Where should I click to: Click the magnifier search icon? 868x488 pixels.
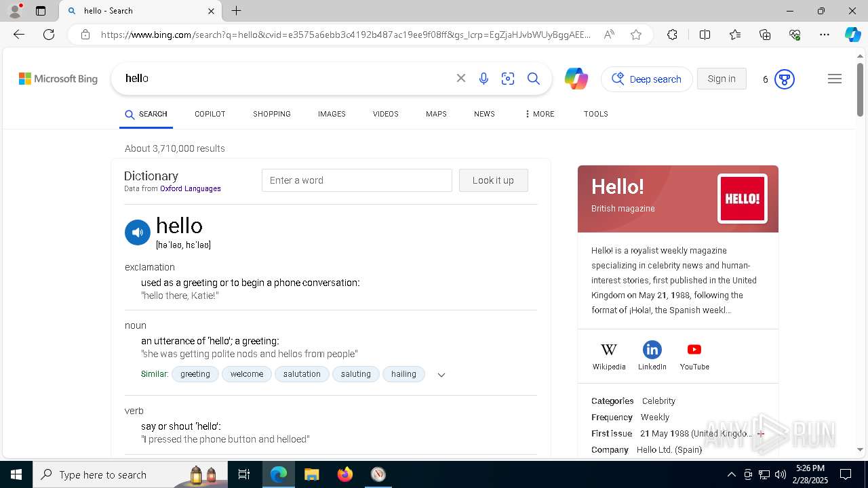[x=534, y=79]
